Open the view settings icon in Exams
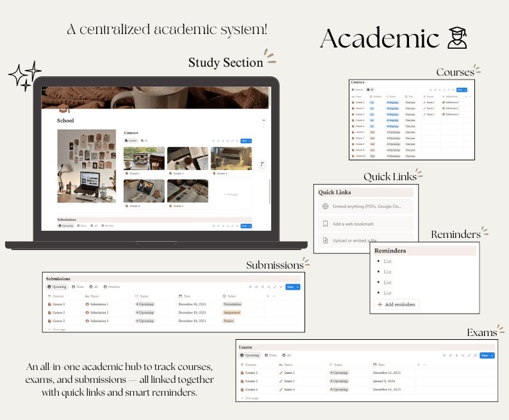This screenshot has width=509, height=420. click(x=475, y=355)
